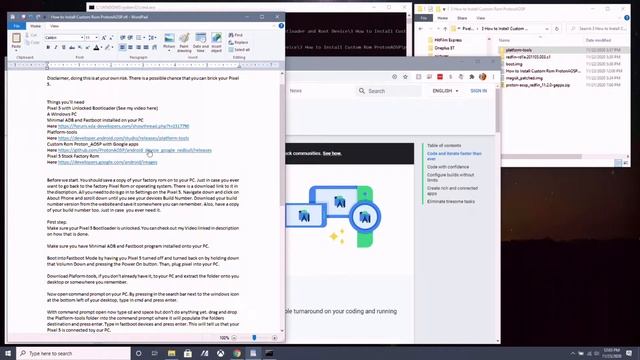Expand the bullet list style dropdown
The width and height of the screenshot is (640, 360).
tap(144, 38)
